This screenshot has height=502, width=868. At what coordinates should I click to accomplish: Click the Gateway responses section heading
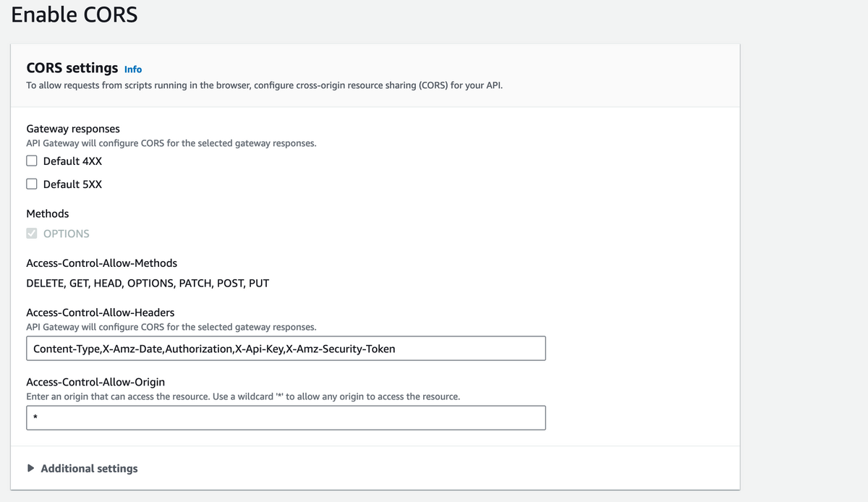[72, 128]
